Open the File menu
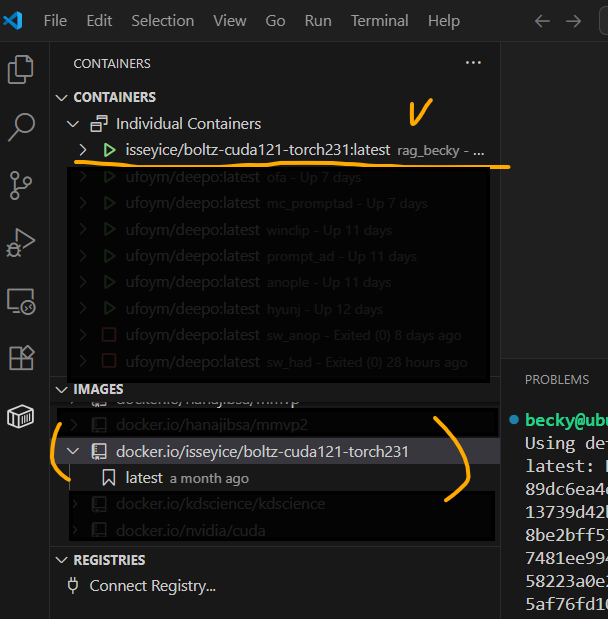 pyautogui.click(x=55, y=21)
